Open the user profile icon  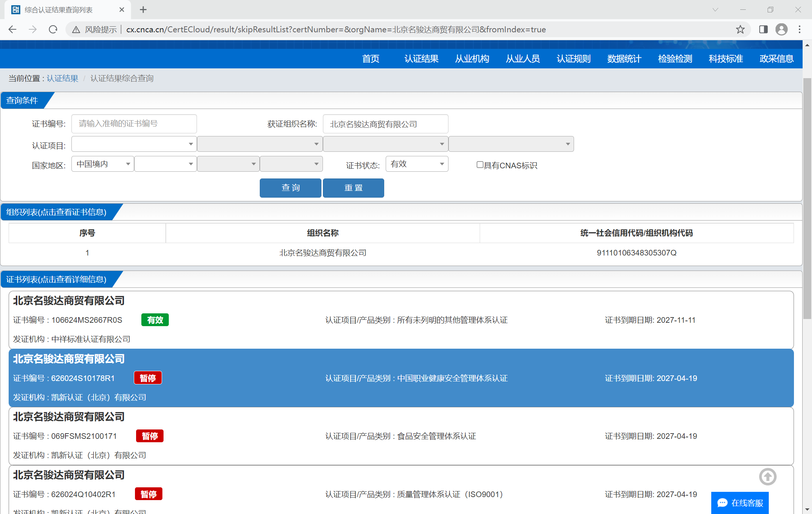tap(782, 29)
